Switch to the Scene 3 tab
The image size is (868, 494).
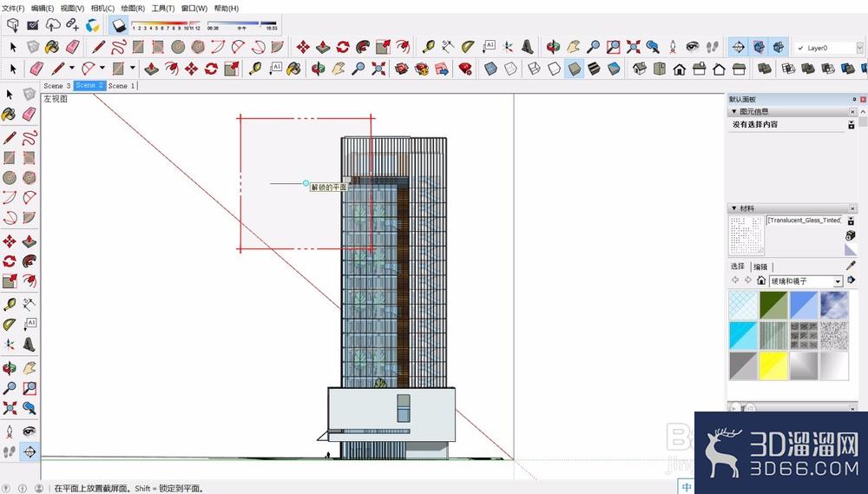point(57,86)
